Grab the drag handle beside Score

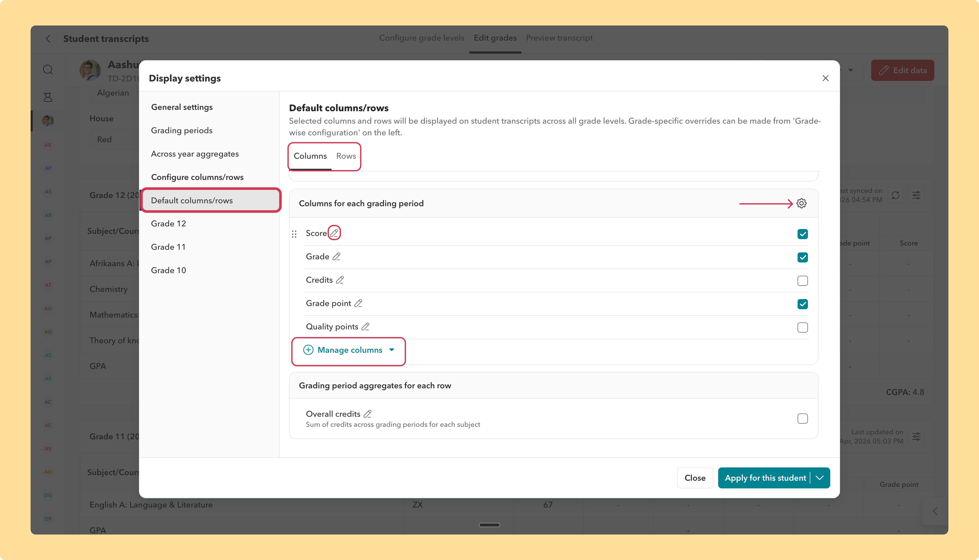tap(294, 234)
